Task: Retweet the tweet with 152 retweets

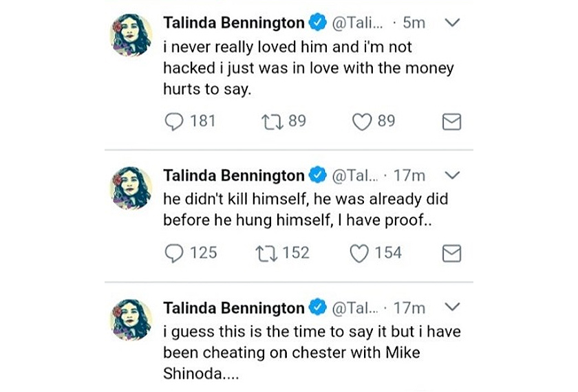Action: [x=265, y=254]
